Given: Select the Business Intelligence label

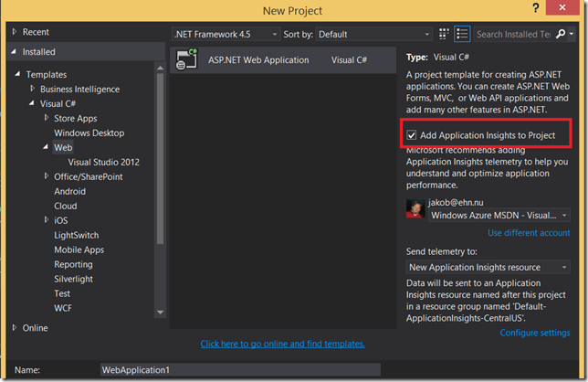Looking at the screenshot, I should (x=79, y=90).
